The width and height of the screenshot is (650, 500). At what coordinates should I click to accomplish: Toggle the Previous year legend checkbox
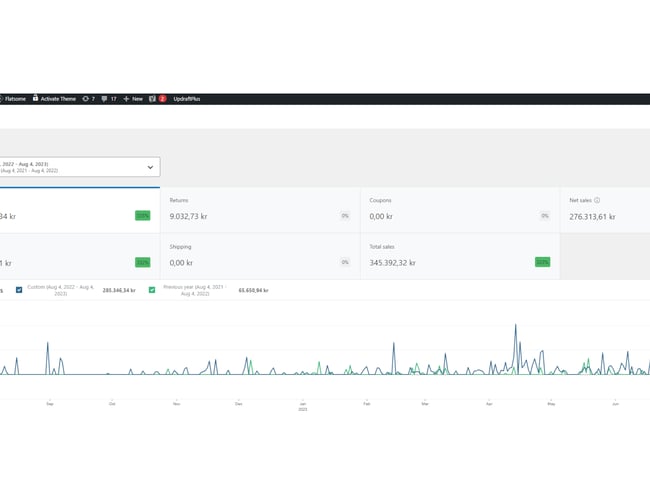click(152, 290)
